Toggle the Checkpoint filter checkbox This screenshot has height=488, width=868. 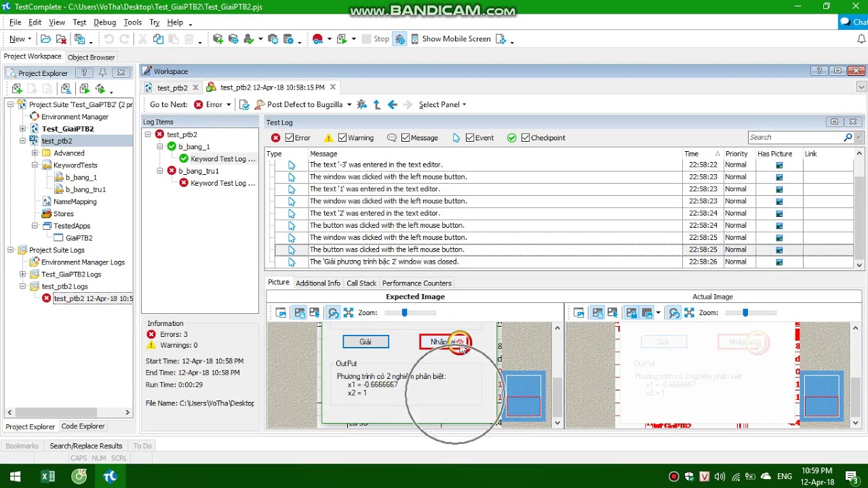tap(526, 138)
